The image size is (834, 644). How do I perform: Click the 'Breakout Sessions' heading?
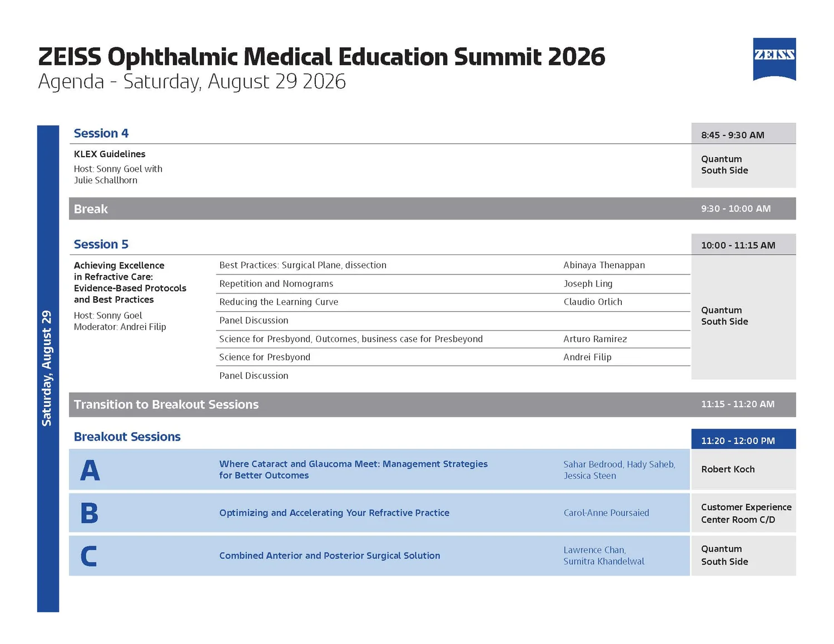[127, 437]
